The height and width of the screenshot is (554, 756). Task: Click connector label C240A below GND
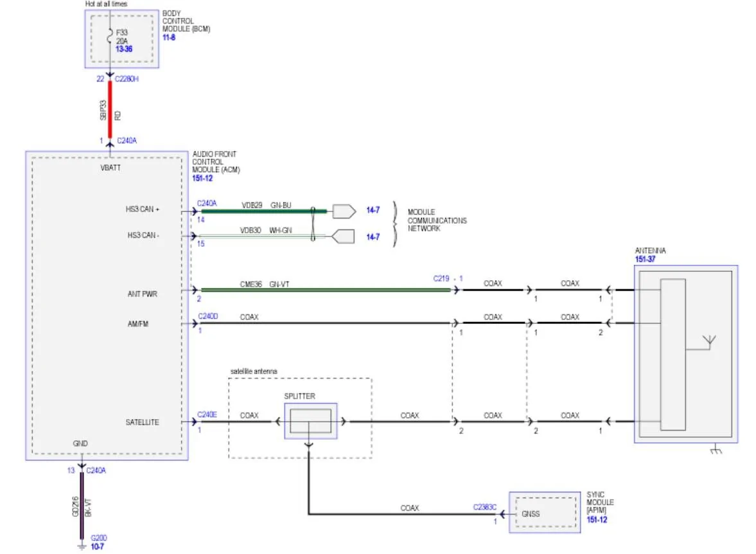[96, 470]
